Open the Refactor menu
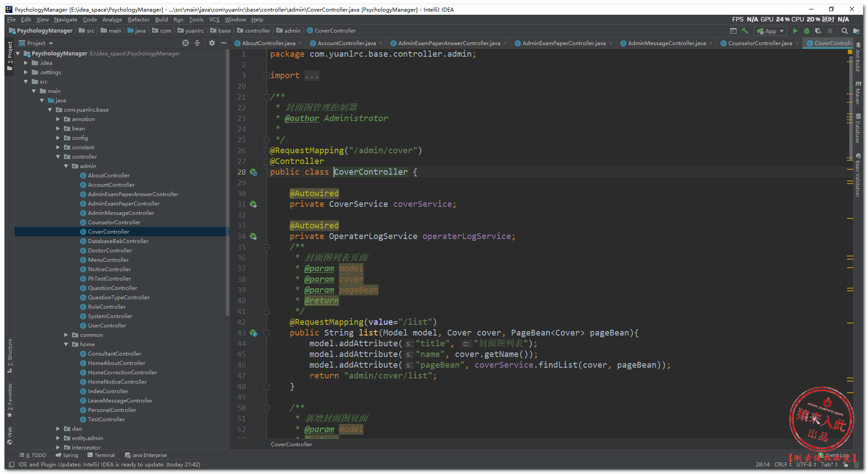Viewport: 868px width, 474px height. (x=138, y=20)
